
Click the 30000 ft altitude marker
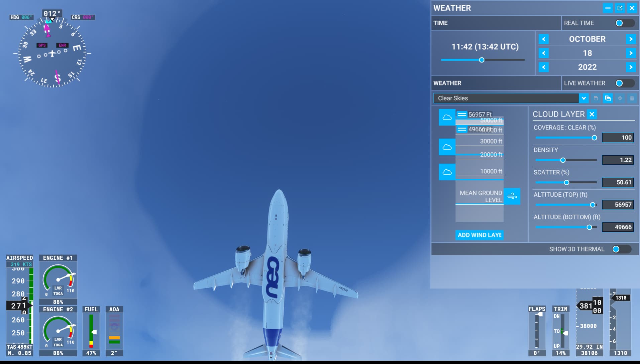tap(491, 141)
